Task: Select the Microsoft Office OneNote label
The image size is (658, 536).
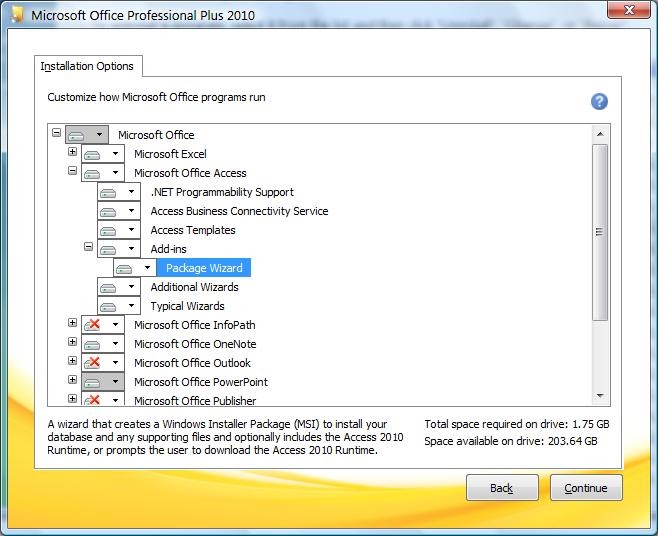Action: tap(195, 344)
